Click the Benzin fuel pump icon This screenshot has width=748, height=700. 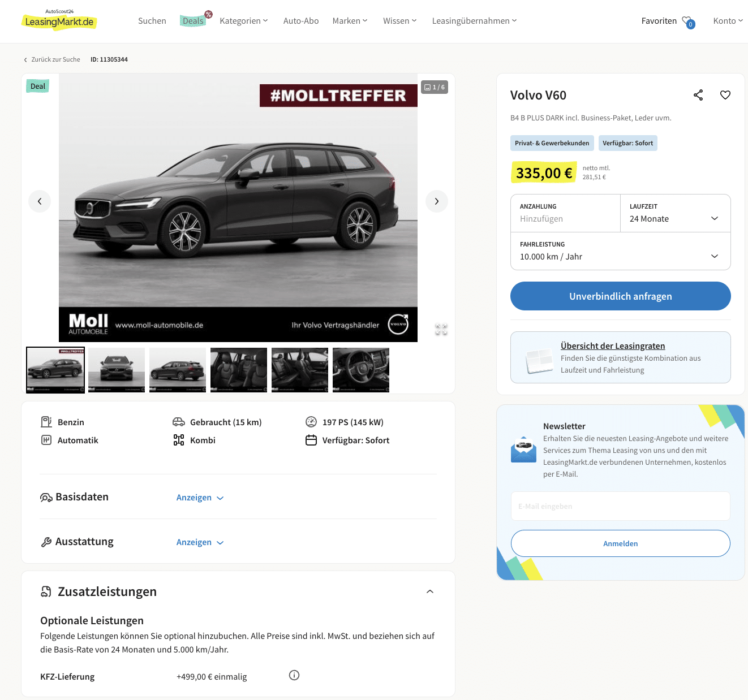point(46,422)
